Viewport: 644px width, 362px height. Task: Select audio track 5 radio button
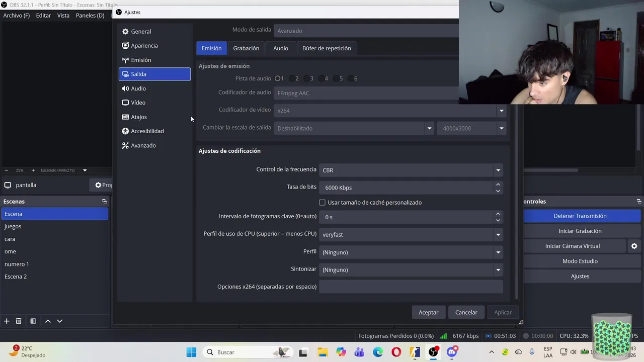[336, 78]
